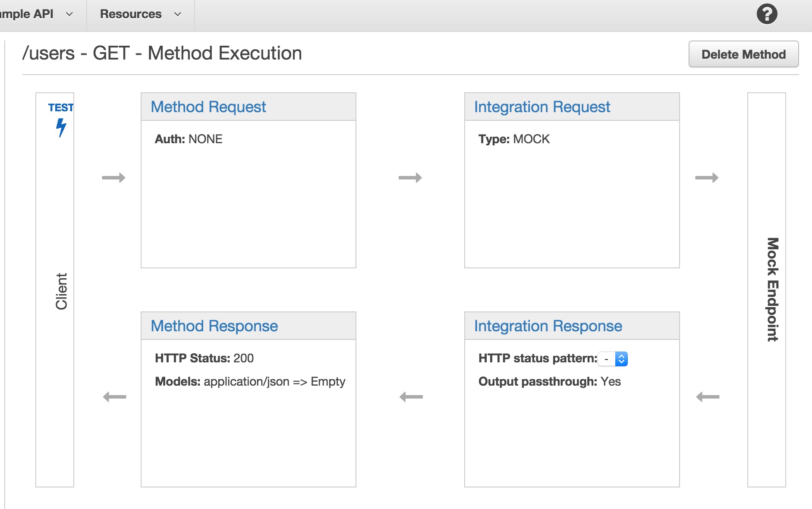Click the arrow from Method Response to Client
Image resolution: width=812 pixels, height=509 pixels.
pyautogui.click(x=113, y=396)
